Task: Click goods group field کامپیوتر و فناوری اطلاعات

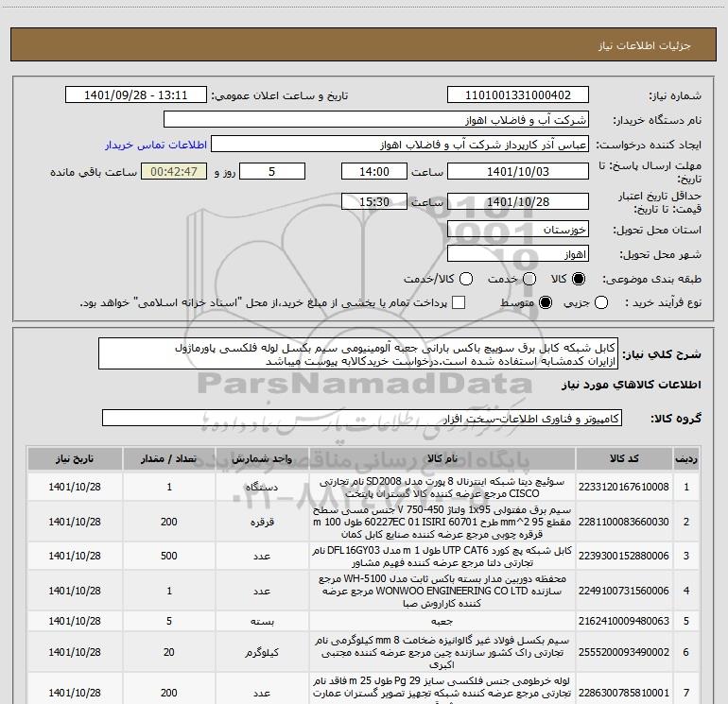Action: coord(362,418)
